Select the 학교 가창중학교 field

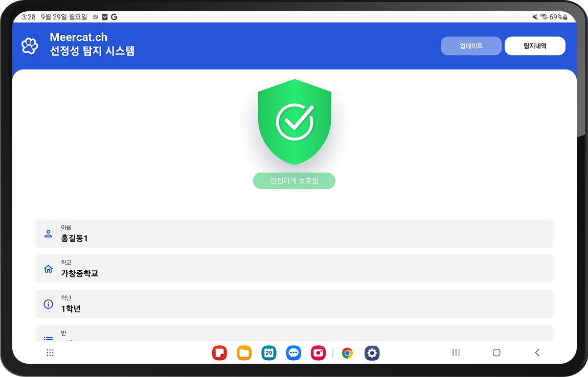coord(295,269)
